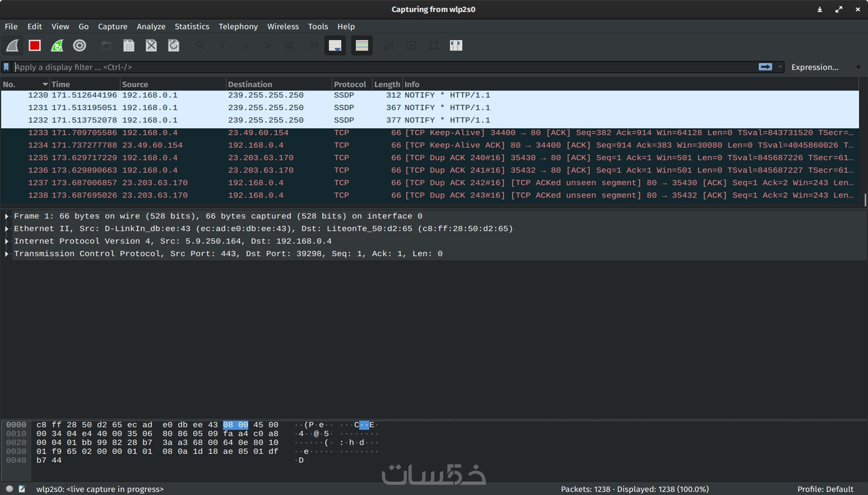Open the recent display filters dropdown arrow

click(x=780, y=67)
